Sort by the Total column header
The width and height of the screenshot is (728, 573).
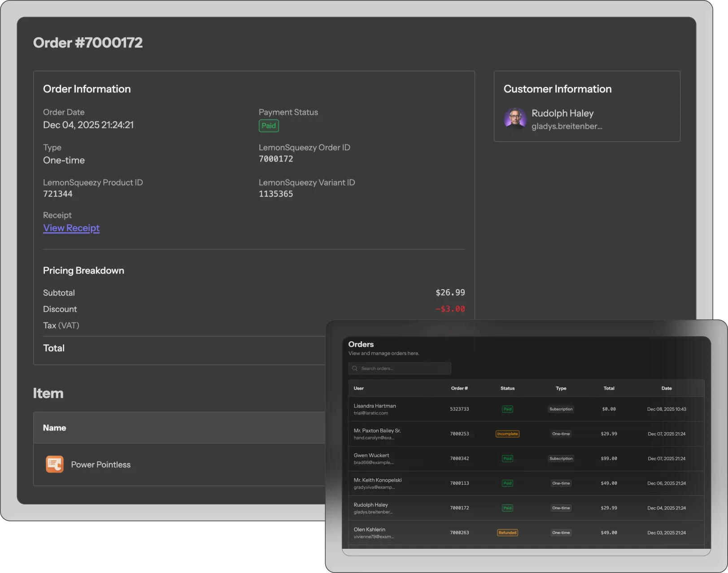[x=609, y=388]
